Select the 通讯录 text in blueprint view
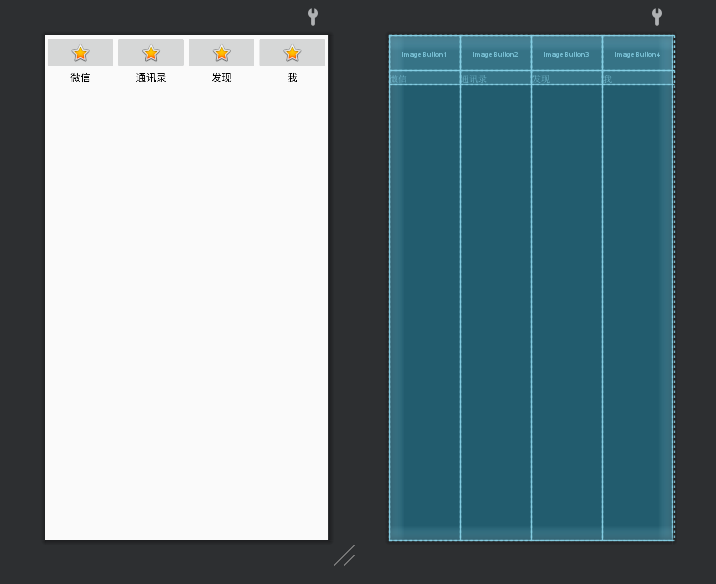The width and height of the screenshot is (716, 584). (x=474, y=79)
